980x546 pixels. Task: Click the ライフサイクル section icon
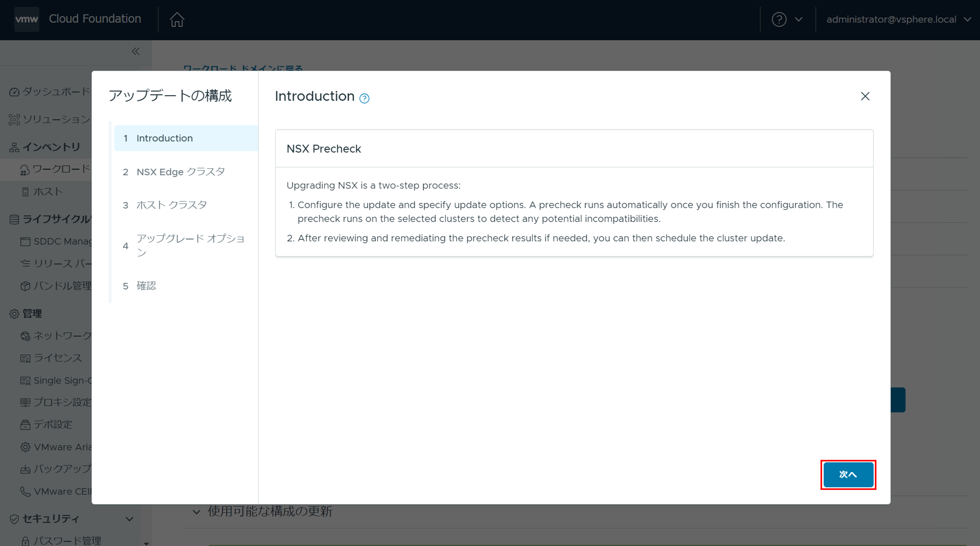click(x=14, y=219)
